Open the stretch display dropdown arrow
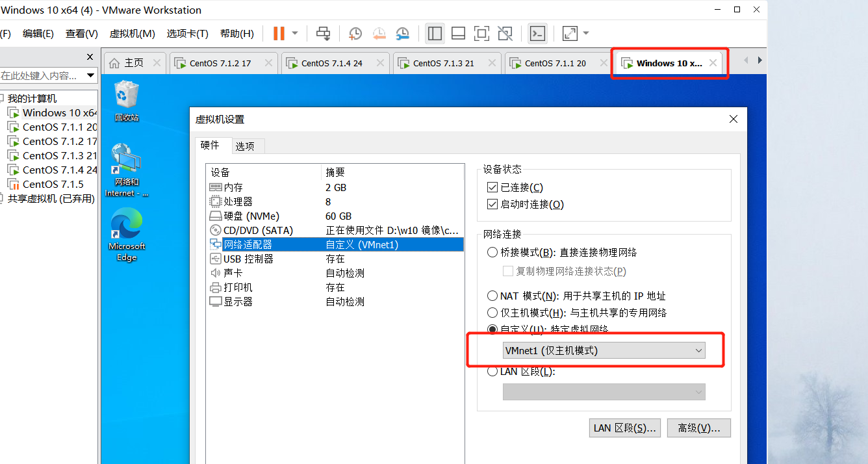 click(x=586, y=33)
